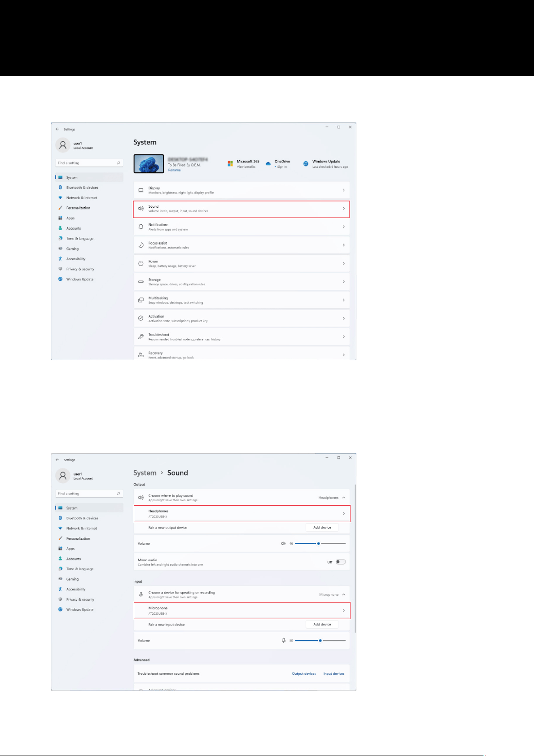Collapse 'Choose a device for speaking or recording'
This screenshot has height=756, width=535.
coord(344,594)
